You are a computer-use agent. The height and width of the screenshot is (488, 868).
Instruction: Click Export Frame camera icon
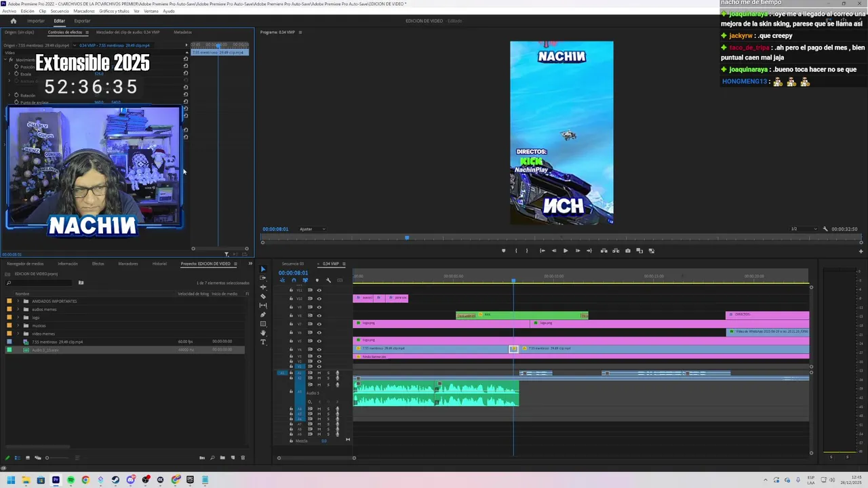coord(627,251)
